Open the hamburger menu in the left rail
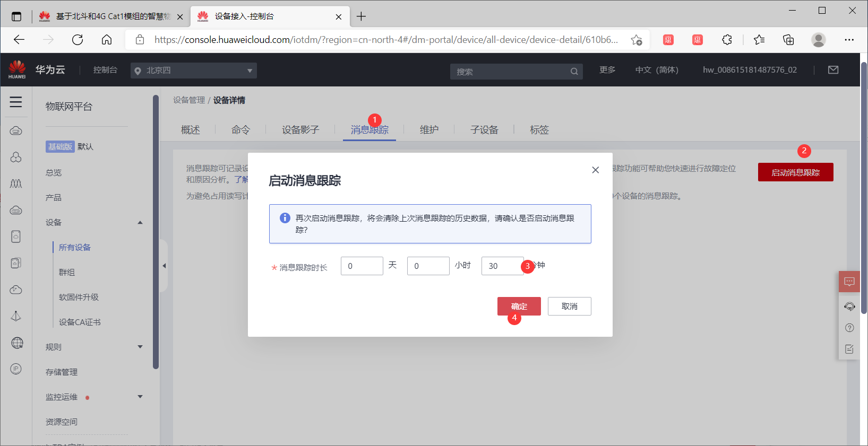This screenshot has height=446, width=868. pos(16,102)
